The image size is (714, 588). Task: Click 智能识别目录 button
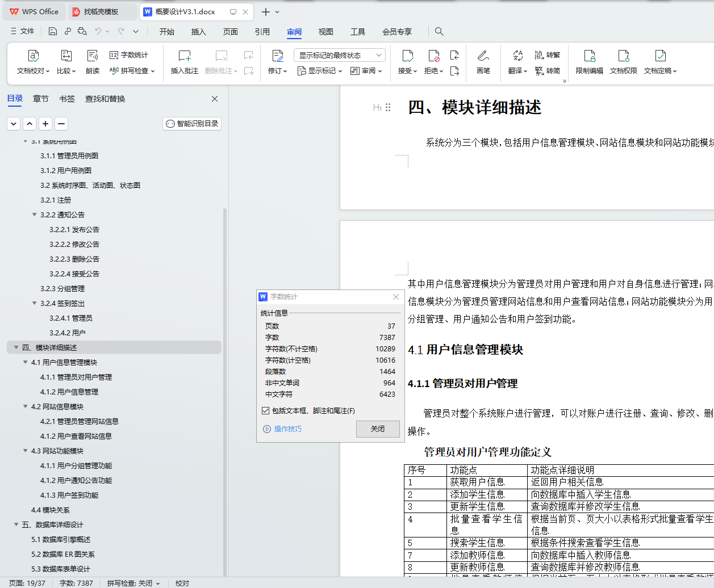click(x=192, y=123)
